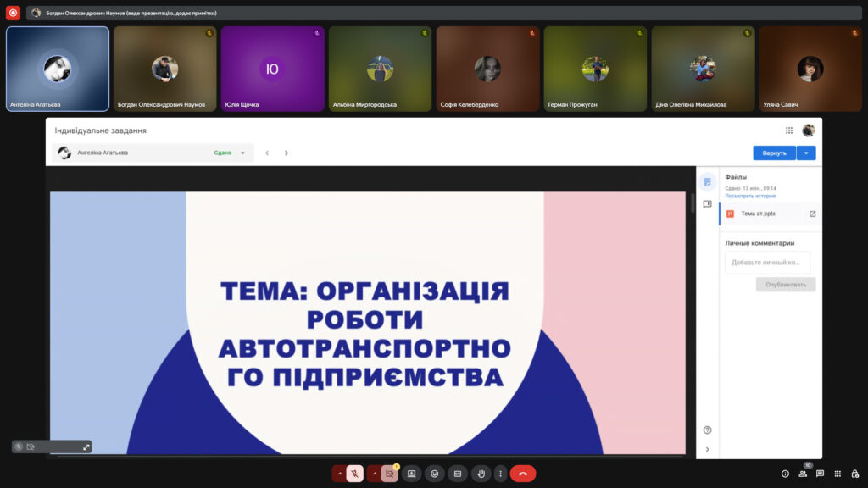Click the presenter name in top bar

tap(131, 13)
